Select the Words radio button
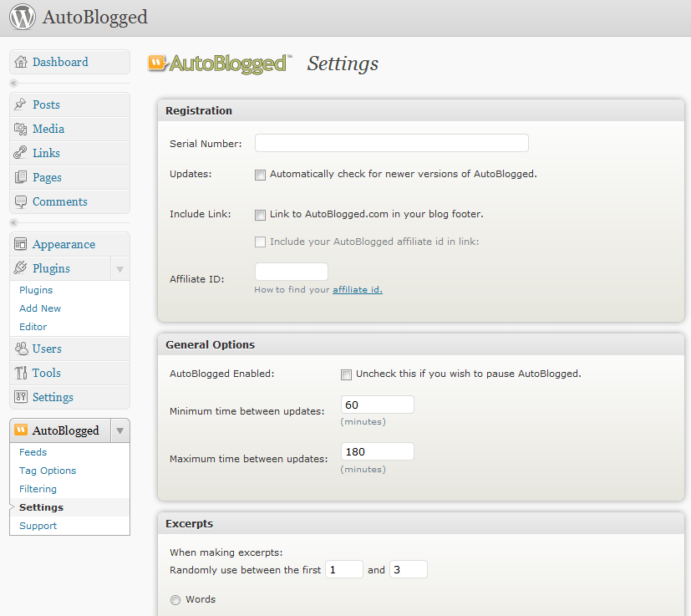 pyautogui.click(x=175, y=600)
